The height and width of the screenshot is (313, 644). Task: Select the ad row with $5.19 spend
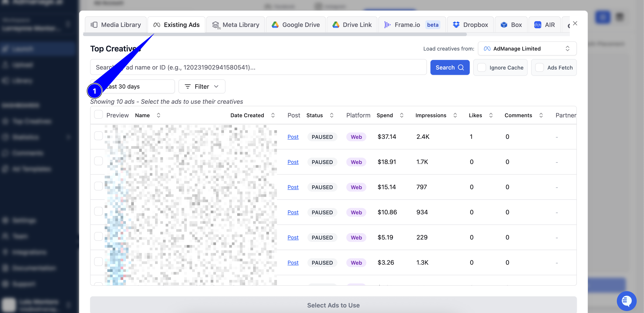98,237
